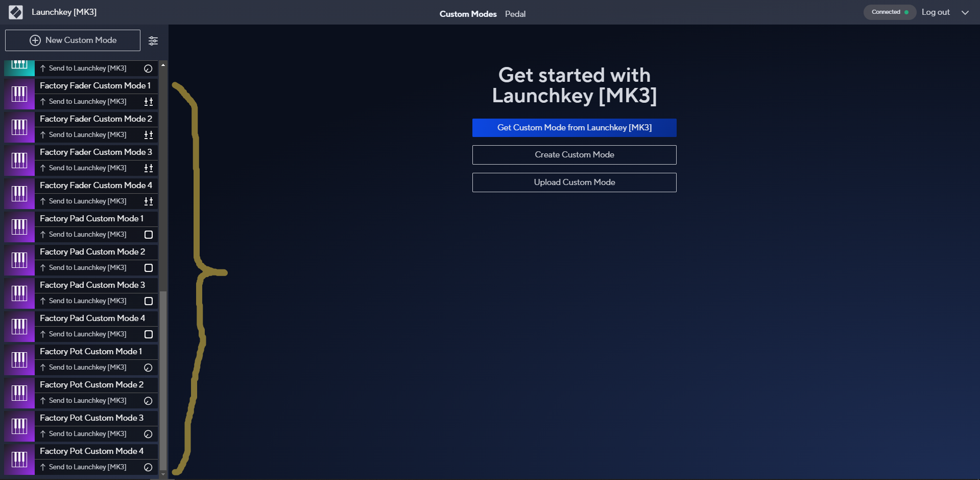The image size is (980, 480).
Task: Click the Upload Custom Mode button
Action: (x=575, y=182)
